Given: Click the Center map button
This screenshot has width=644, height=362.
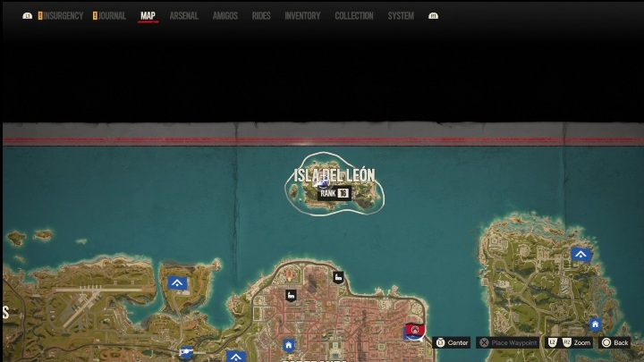Looking at the screenshot, I should [x=452, y=342].
